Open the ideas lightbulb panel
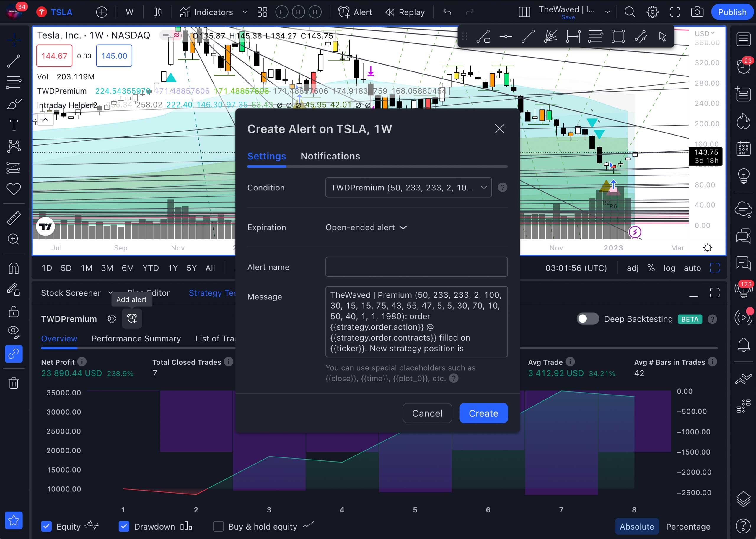 click(x=743, y=175)
